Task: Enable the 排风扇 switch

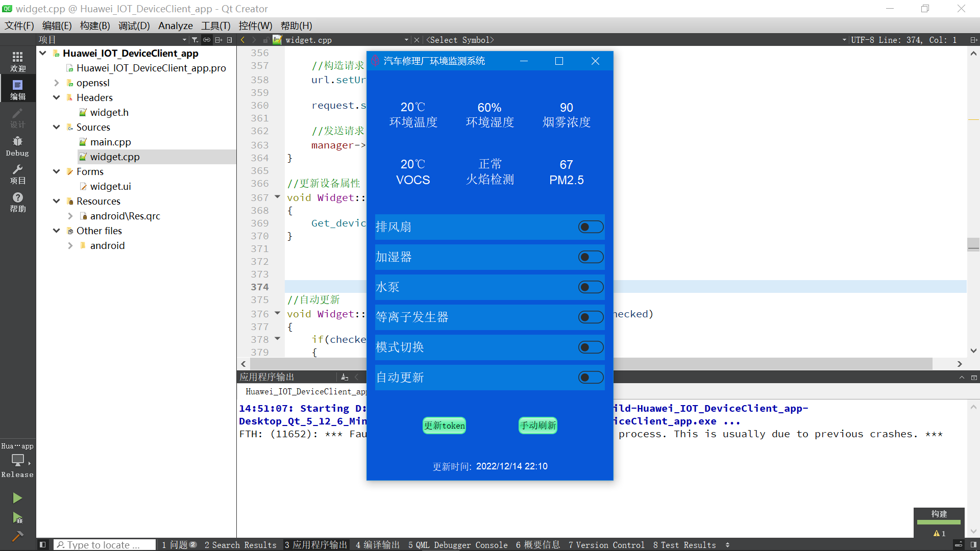Action: 590,227
